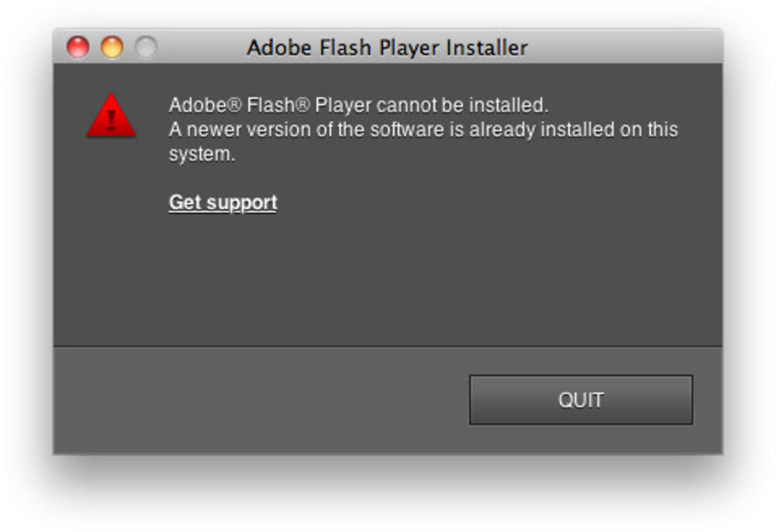The image size is (776, 532).
Task: Minimize the Adobe Flash Player Installer window
Action: click(111, 45)
